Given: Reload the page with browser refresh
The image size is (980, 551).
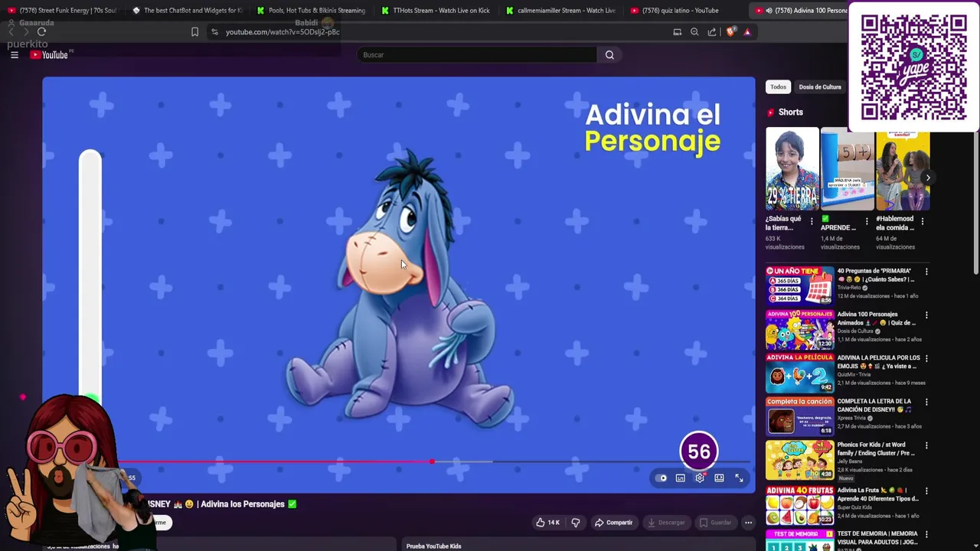Looking at the screenshot, I should (41, 31).
